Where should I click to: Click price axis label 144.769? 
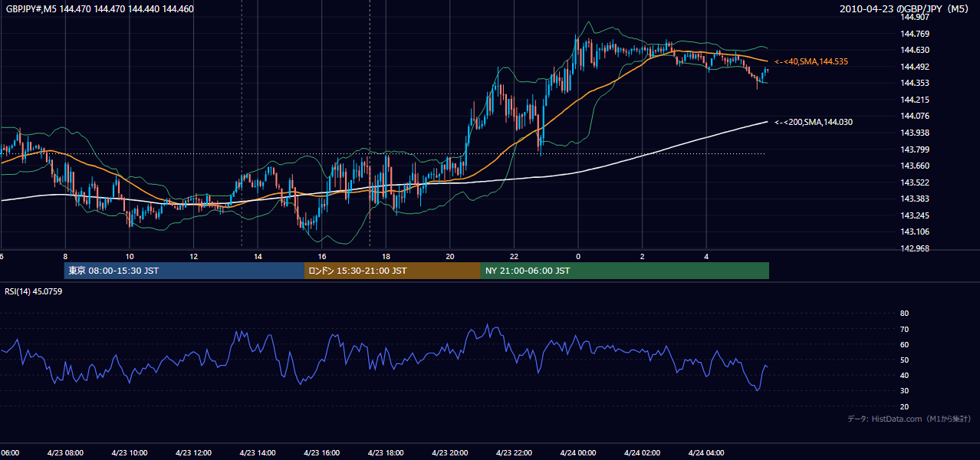click(914, 34)
